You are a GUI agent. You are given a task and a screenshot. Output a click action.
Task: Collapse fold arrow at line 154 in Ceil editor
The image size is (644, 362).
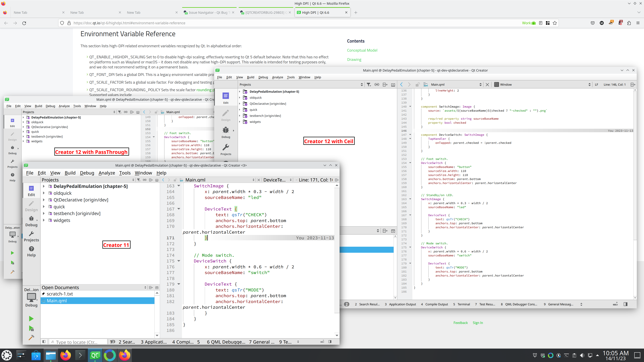pyautogui.click(x=410, y=163)
